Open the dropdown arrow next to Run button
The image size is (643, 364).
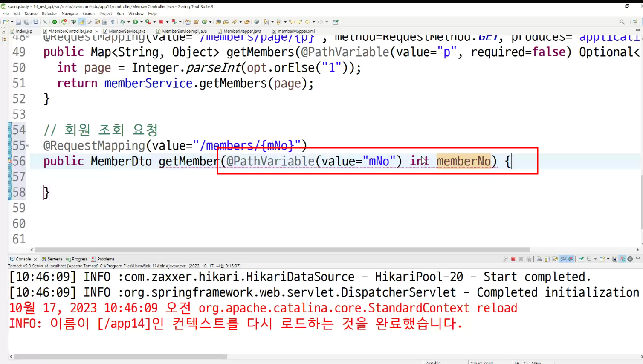tap(141, 22)
